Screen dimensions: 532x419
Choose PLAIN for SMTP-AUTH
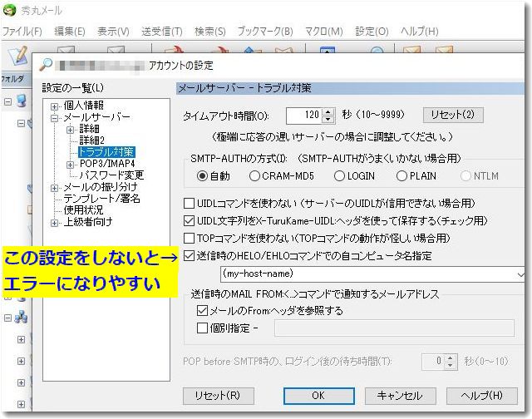[401, 175]
